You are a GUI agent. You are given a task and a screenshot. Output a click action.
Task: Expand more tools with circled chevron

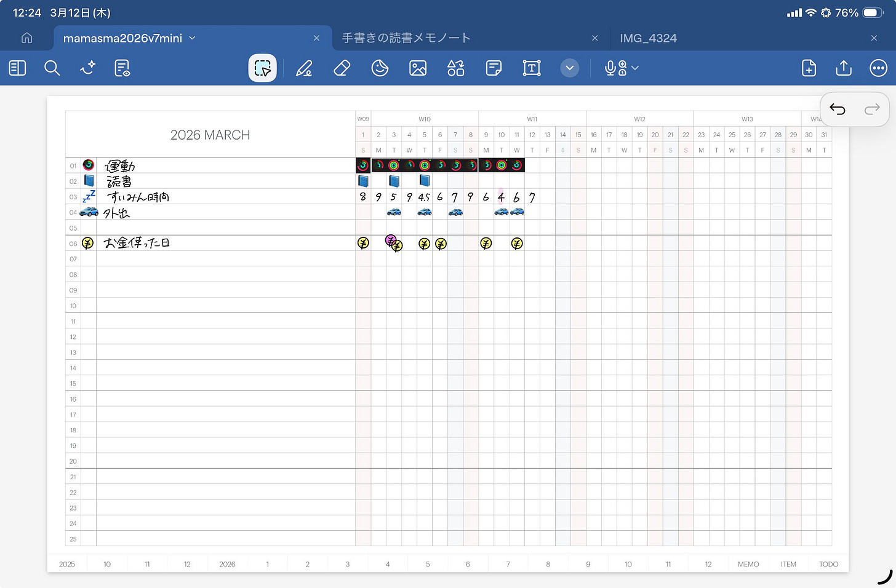pyautogui.click(x=570, y=68)
